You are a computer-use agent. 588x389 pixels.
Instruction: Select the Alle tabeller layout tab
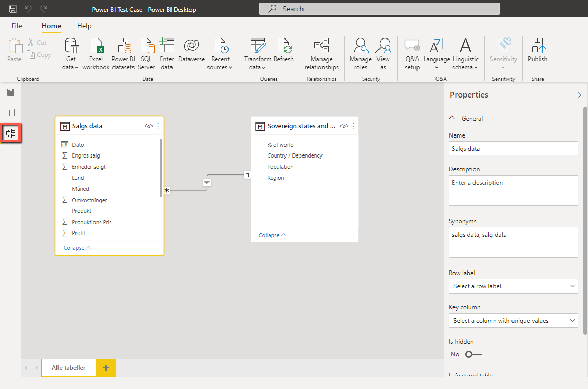(69, 367)
